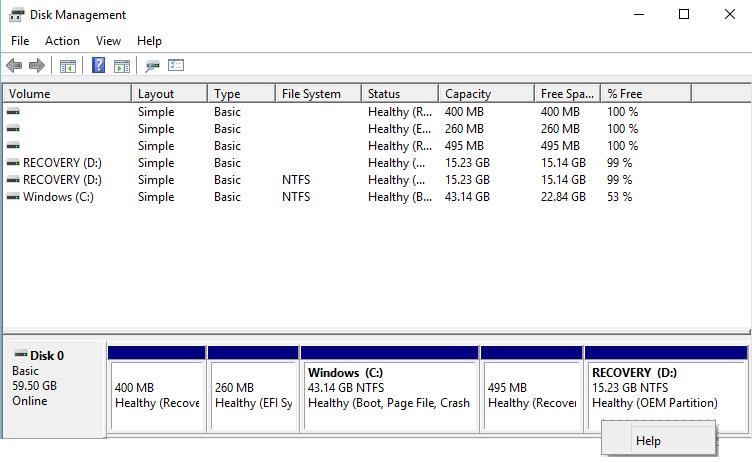The height and width of the screenshot is (463, 752).
Task: Click the Back arrow toolbar icon
Action: (14, 66)
